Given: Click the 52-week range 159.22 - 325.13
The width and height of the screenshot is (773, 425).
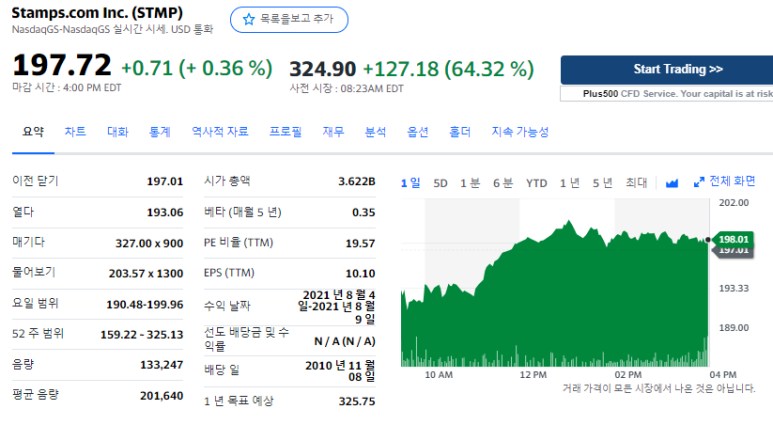Looking at the screenshot, I should tap(142, 335).
